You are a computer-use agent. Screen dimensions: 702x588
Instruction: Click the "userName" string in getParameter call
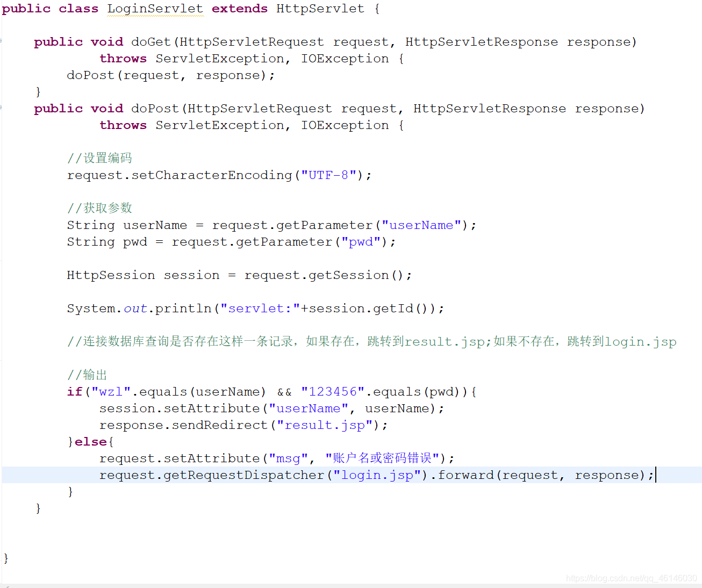(x=421, y=225)
